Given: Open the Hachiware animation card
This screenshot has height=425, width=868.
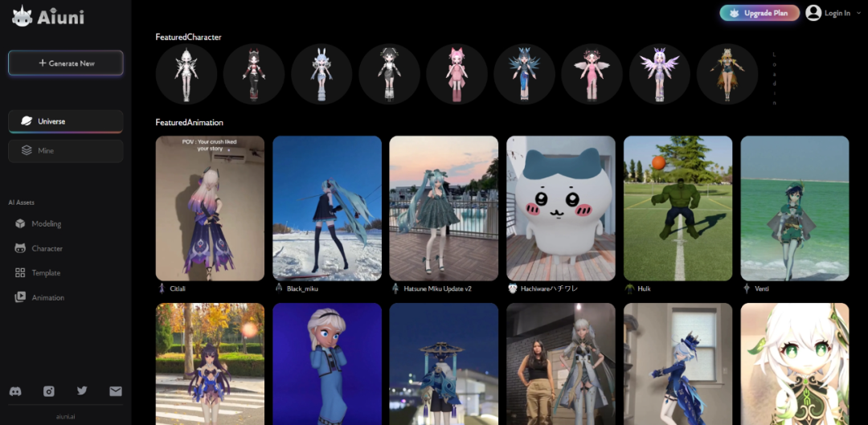Looking at the screenshot, I should 561,208.
